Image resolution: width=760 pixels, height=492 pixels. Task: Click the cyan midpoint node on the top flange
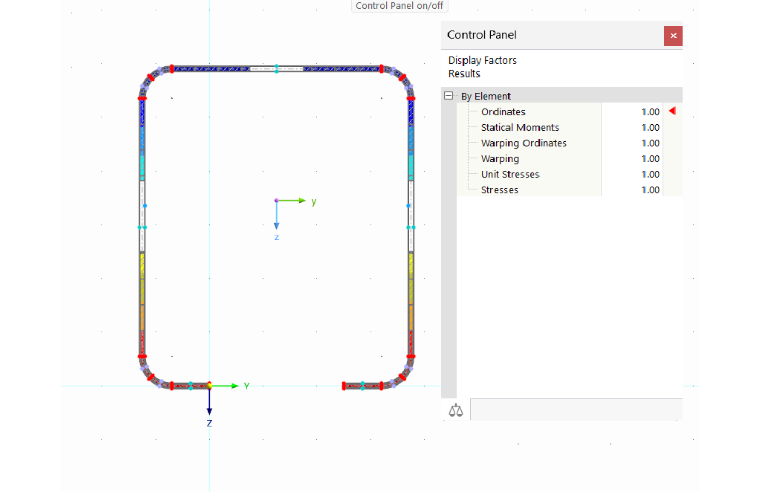pos(276,68)
